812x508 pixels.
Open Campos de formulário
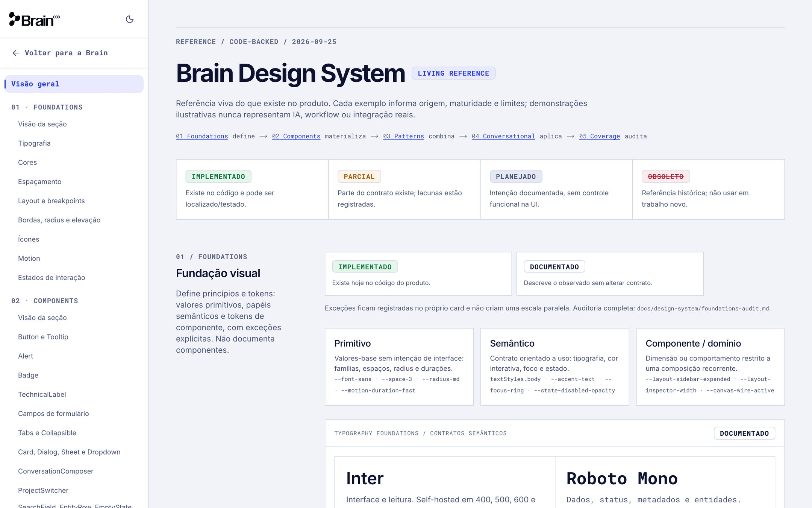tap(53, 414)
